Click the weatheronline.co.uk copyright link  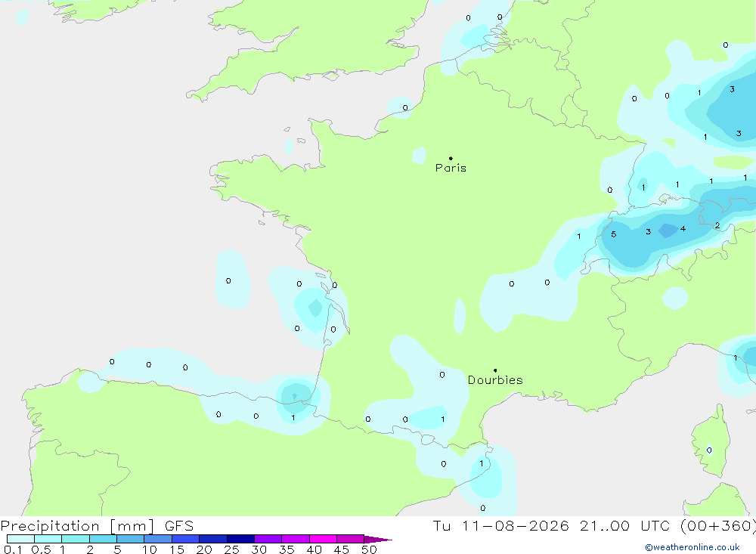(x=692, y=547)
